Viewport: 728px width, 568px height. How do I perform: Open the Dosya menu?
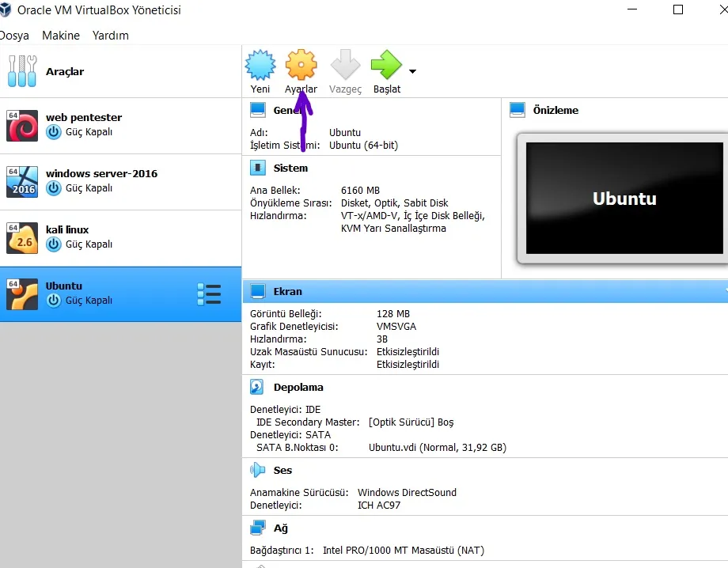14,36
